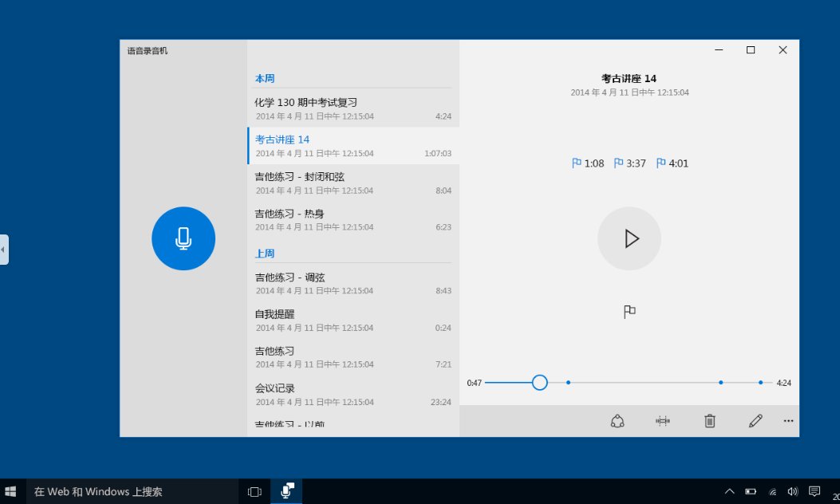Open the 自我提醒 recording
Screen dimensions: 840x504
pyautogui.click(x=353, y=321)
